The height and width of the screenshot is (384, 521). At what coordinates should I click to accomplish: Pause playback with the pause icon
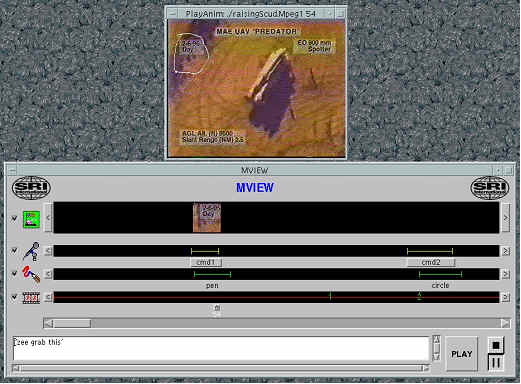point(496,362)
